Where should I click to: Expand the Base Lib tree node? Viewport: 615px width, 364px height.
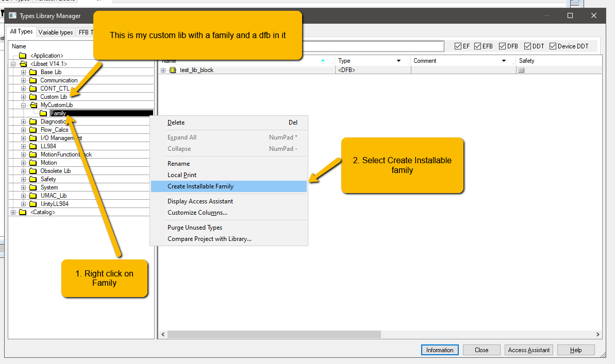tap(24, 72)
